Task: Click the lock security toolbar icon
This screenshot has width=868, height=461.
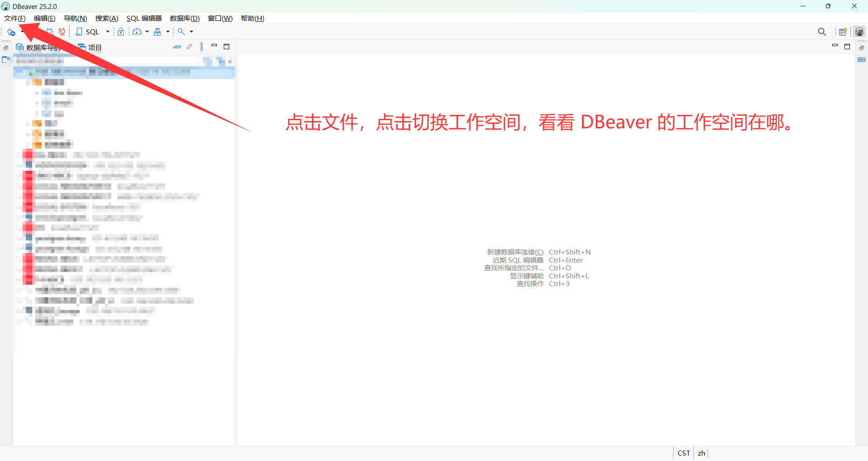Action: coord(121,32)
